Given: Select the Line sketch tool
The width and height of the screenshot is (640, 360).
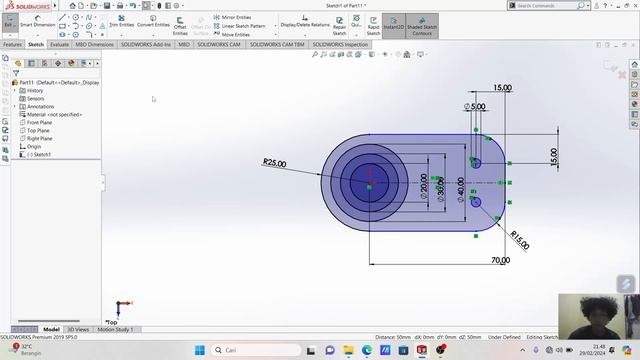Looking at the screenshot, I should pos(62,17).
